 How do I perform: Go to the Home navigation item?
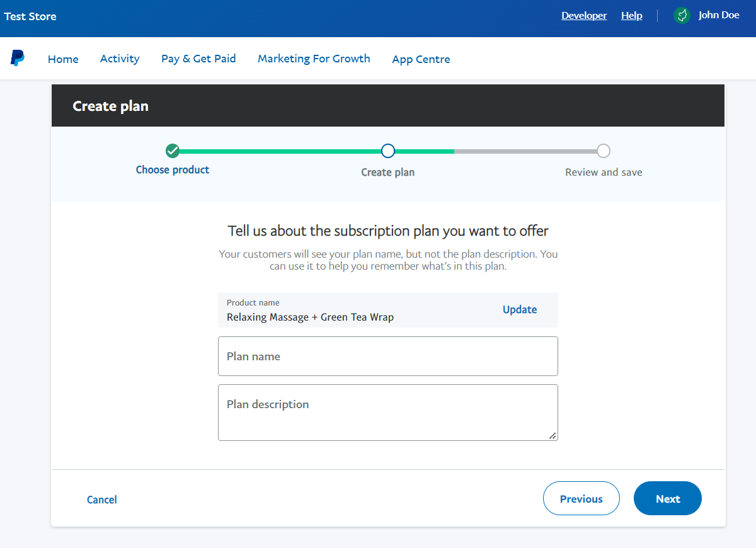click(x=63, y=59)
